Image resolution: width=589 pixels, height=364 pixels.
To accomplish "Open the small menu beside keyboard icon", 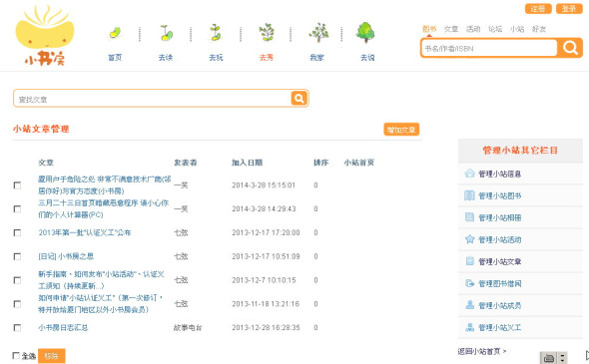I will [x=562, y=358].
